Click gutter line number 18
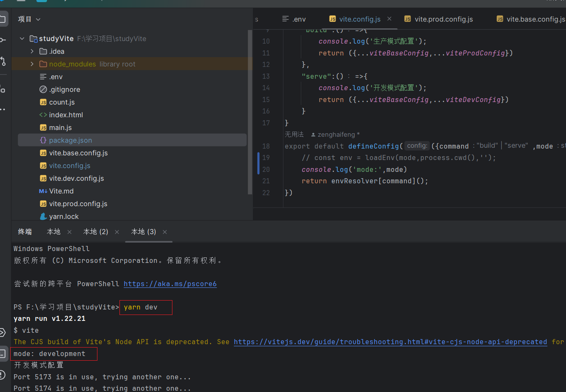This screenshot has height=392, width=566. 266,146
